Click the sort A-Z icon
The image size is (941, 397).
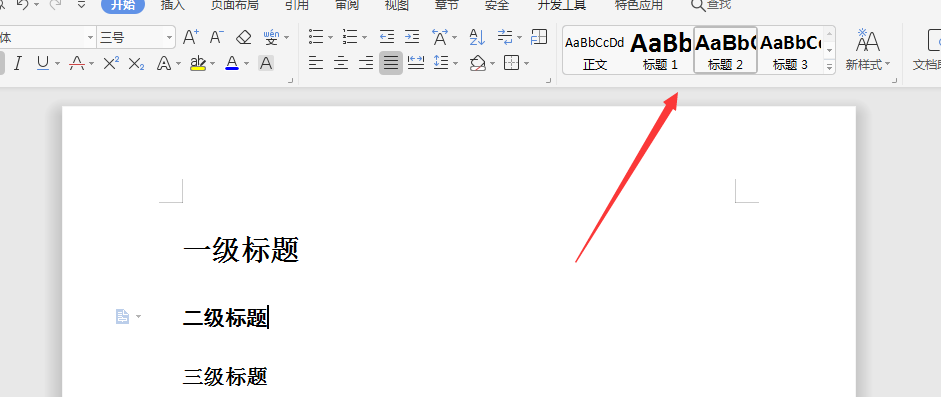point(477,37)
